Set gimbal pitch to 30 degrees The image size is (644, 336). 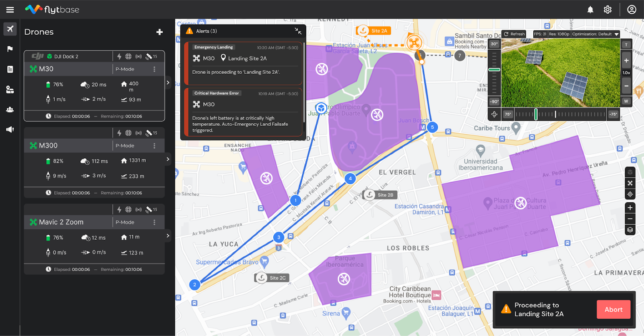pyautogui.click(x=494, y=44)
